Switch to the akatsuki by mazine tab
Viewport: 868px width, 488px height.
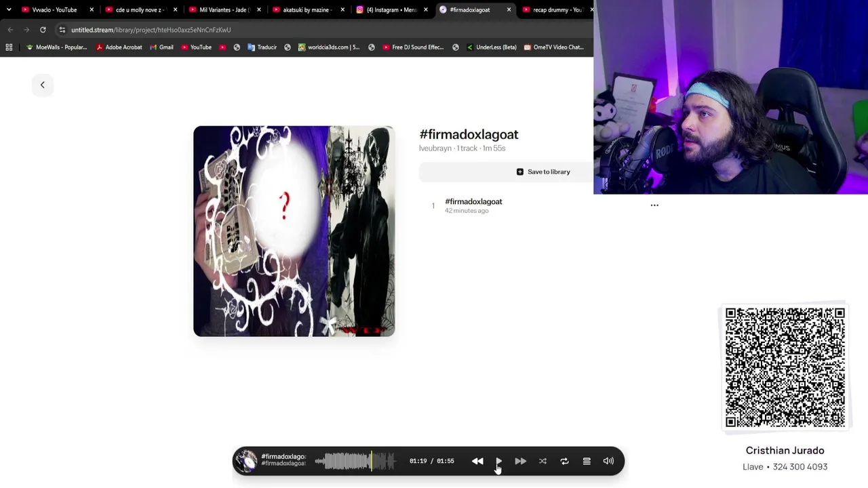pos(307,9)
